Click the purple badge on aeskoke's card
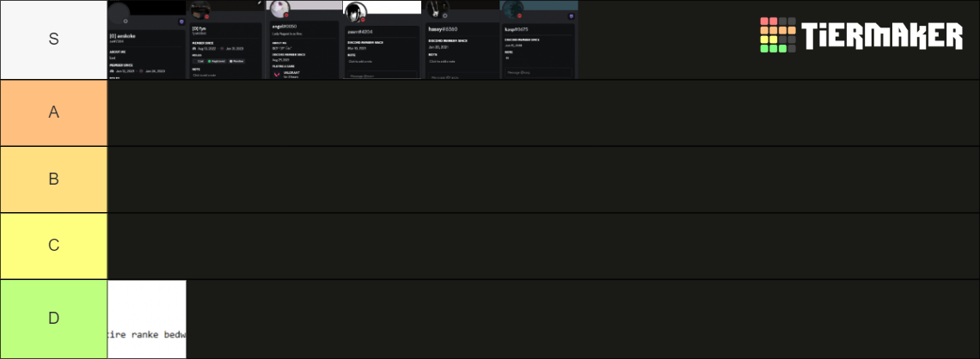The image size is (980, 359). 181,21
